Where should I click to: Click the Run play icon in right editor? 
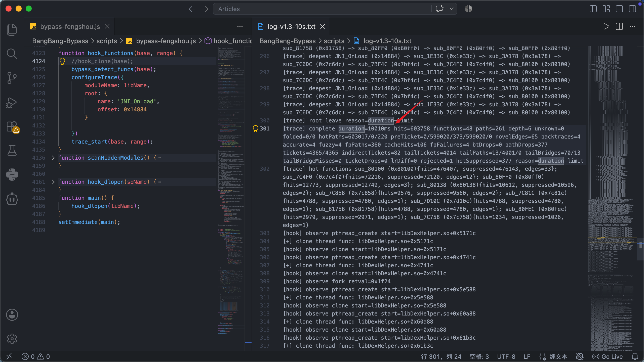606,26
